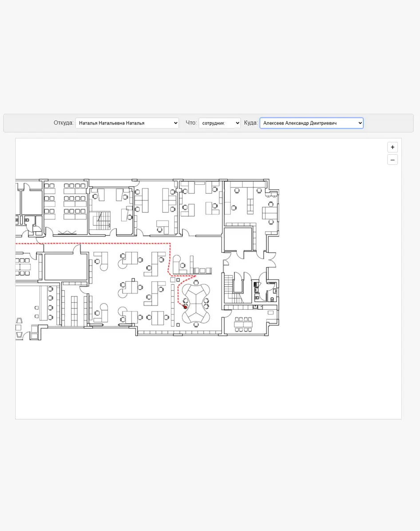Zoom out the map with minus button
Image resolution: width=420 pixels, height=531 pixels.
coord(392,160)
